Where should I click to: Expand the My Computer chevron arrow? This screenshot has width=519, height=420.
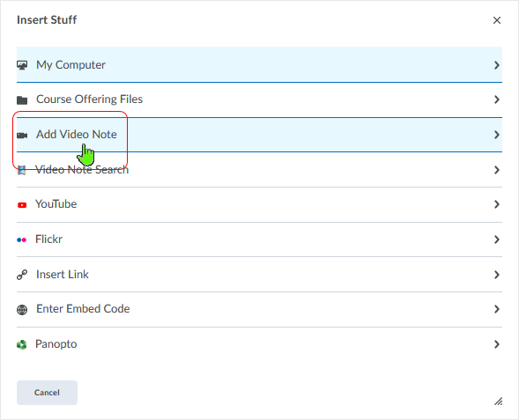496,65
